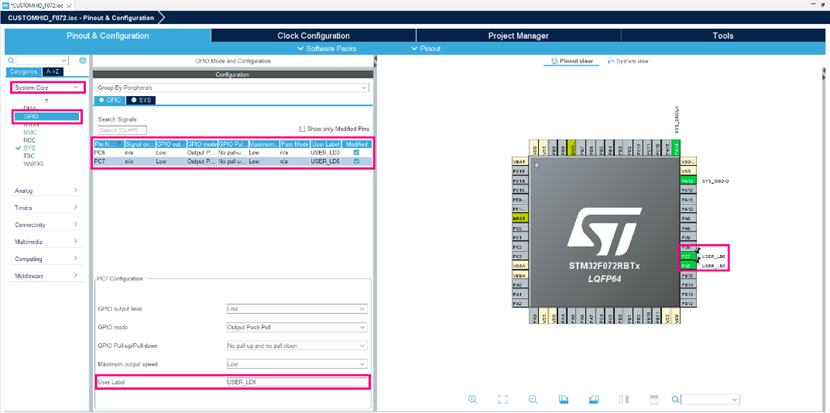This screenshot has width=830, height=413.
Task: Open Group By Peripherals dropdown
Action: (x=232, y=87)
